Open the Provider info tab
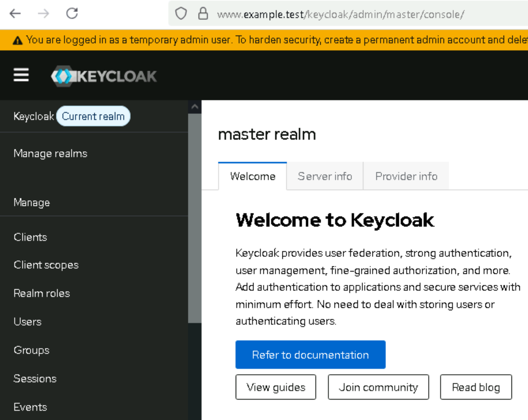Image resolution: width=528 pixels, height=420 pixels. (406, 176)
